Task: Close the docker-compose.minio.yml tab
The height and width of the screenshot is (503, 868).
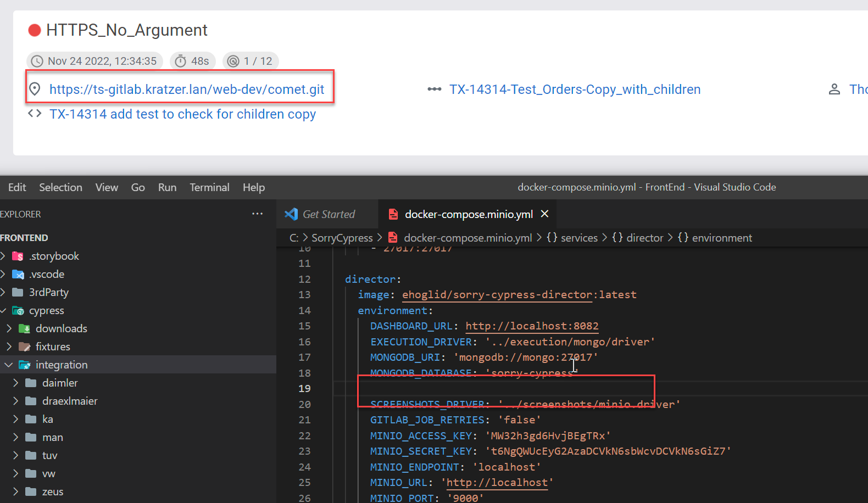Action: 544,214
